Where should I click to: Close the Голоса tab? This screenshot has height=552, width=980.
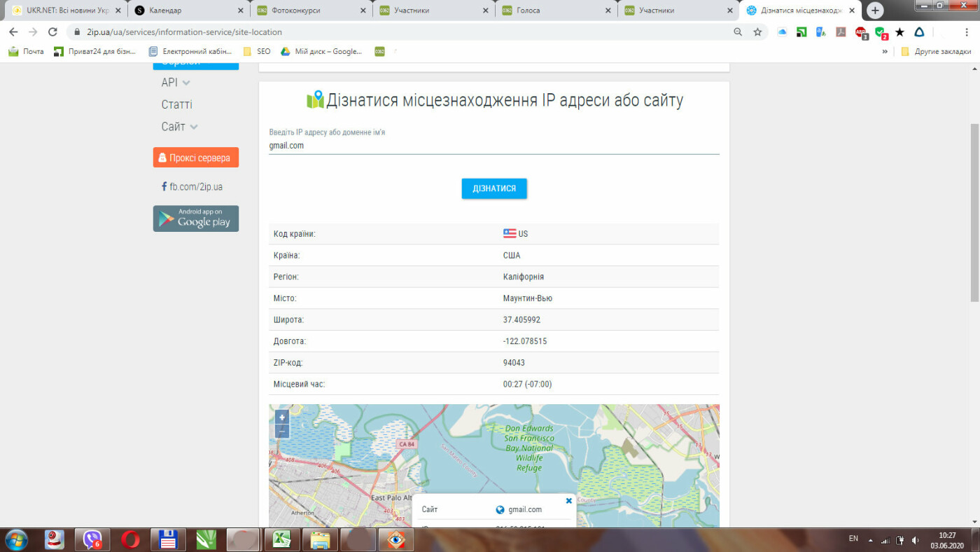[608, 11]
